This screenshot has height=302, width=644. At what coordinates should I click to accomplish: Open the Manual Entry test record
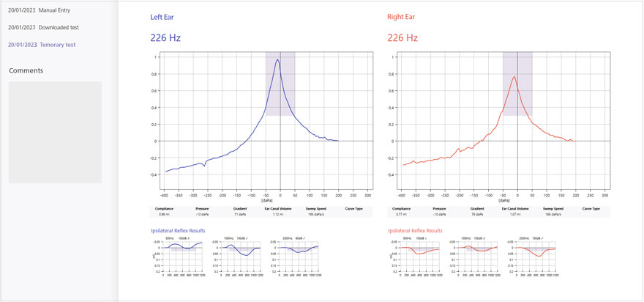click(x=42, y=10)
